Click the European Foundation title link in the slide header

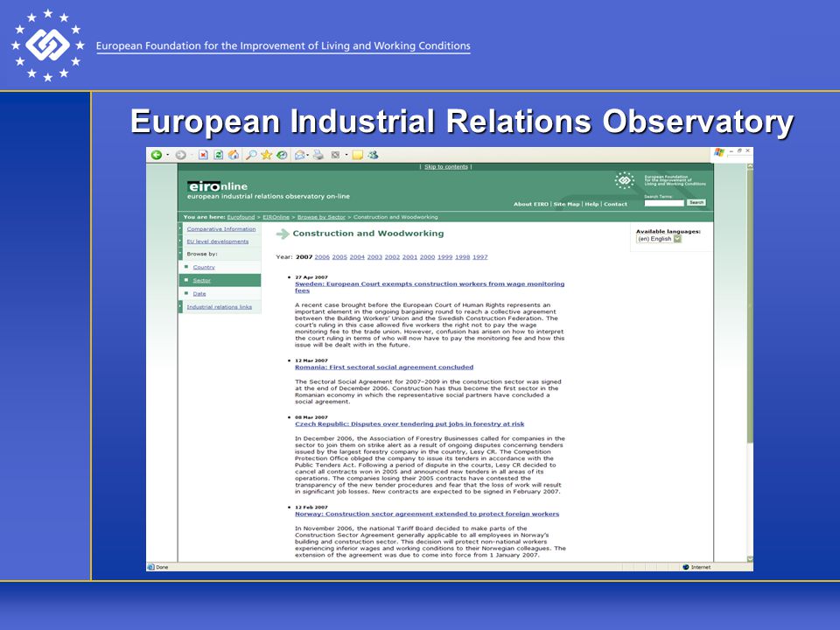(283, 46)
